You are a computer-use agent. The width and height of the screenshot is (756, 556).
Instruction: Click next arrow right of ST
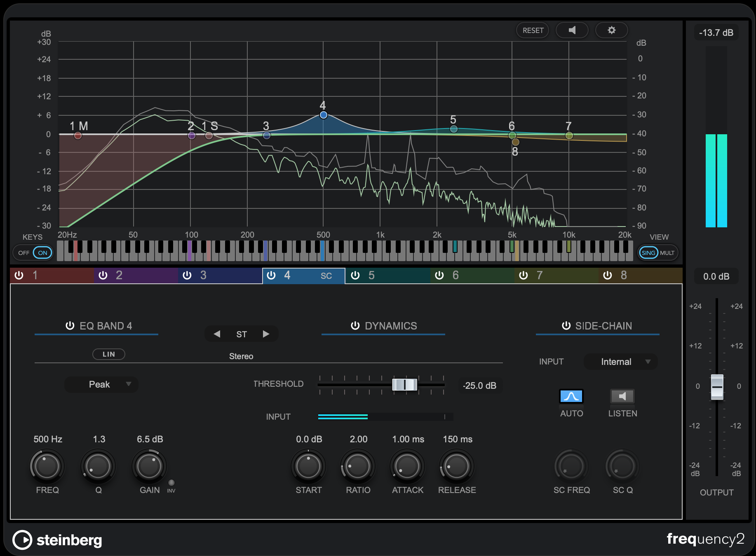(266, 334)
